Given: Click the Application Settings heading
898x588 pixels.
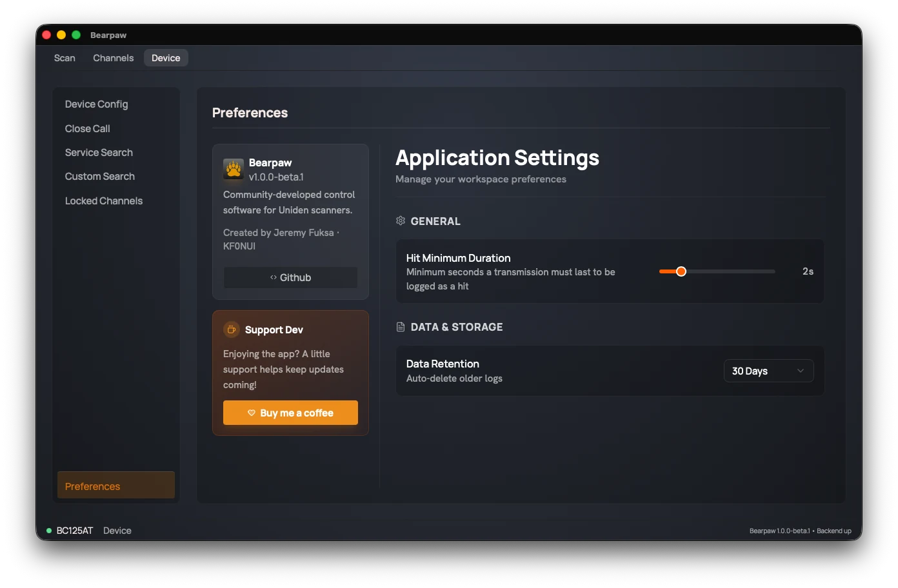Looking at the screenshot, I should 497,158.
